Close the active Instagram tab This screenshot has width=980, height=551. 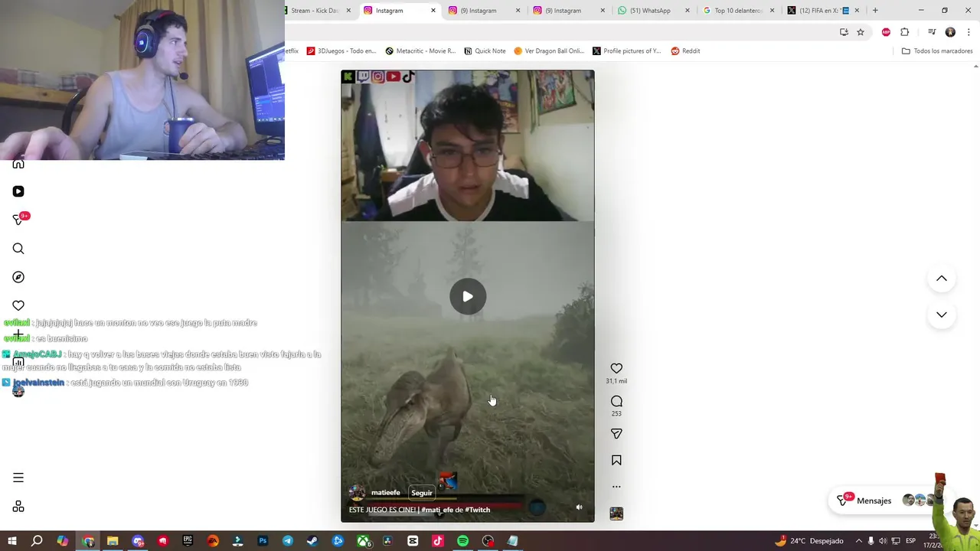coord(433,11)
